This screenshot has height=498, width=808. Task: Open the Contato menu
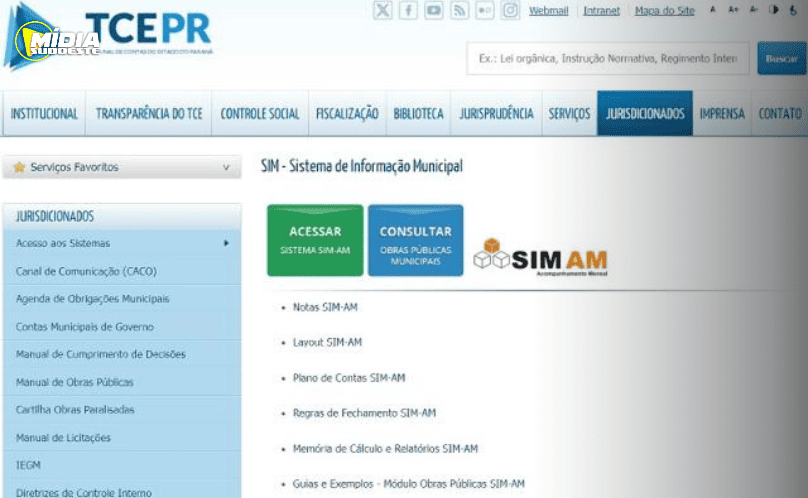[780, 113]
